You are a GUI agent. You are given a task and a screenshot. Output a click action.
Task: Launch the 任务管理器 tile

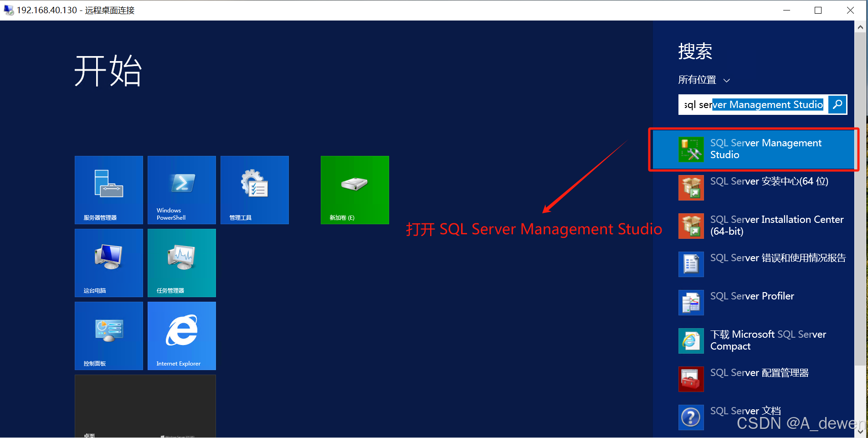point(182,263)
